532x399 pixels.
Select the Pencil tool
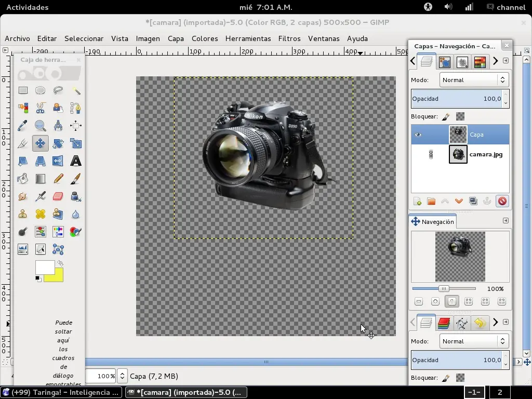click(58, 179)
